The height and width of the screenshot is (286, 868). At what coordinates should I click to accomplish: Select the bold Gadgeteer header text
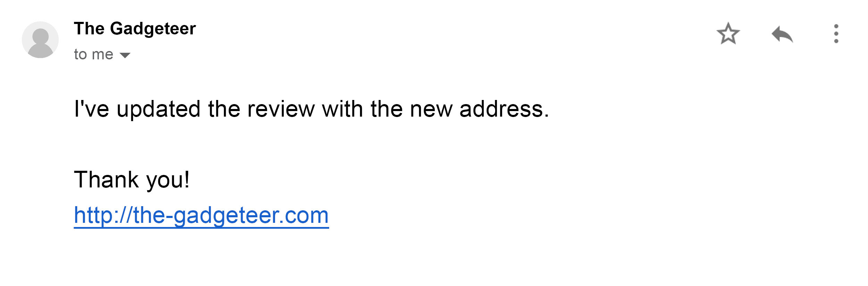135,28
